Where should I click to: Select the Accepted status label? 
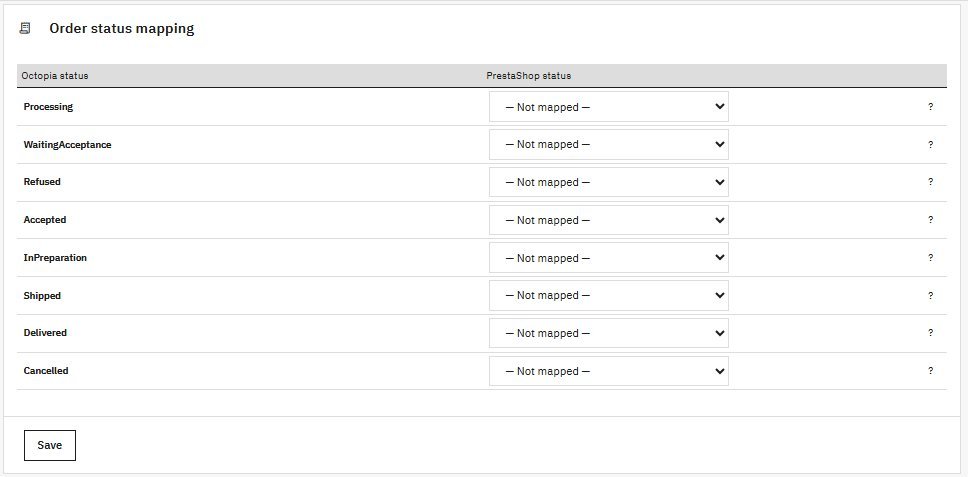tap(44, 220)
